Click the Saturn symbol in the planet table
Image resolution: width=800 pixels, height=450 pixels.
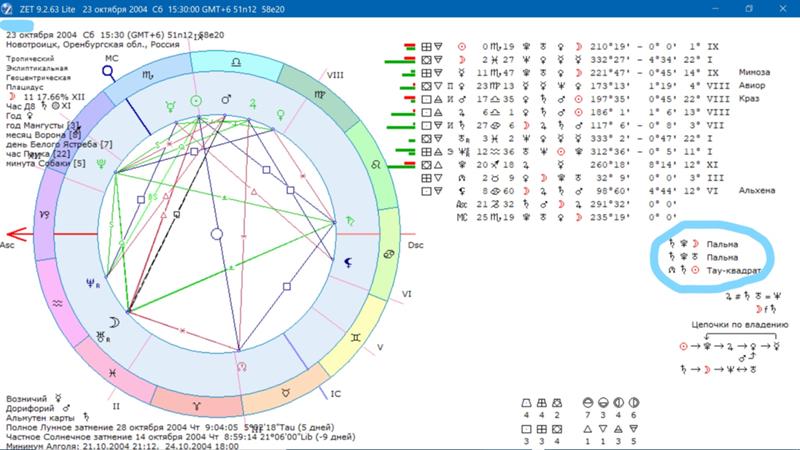(461, 126)
